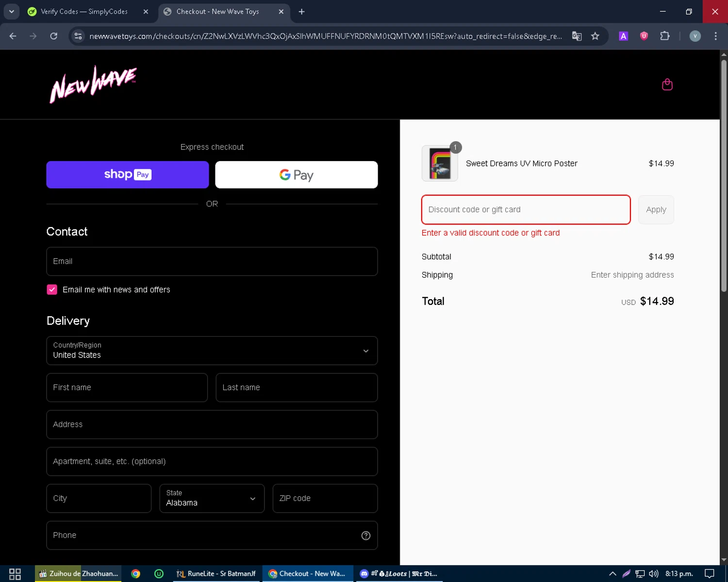The height and width of the screenshot is (582, 728).
Task: Open the Chrome profile avatar
Action: tap(695, 36)
